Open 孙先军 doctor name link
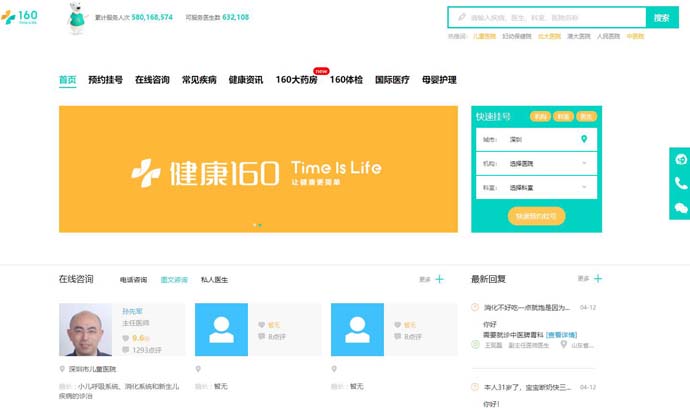This screenshot has width=690, height=409. click(132, 311)
